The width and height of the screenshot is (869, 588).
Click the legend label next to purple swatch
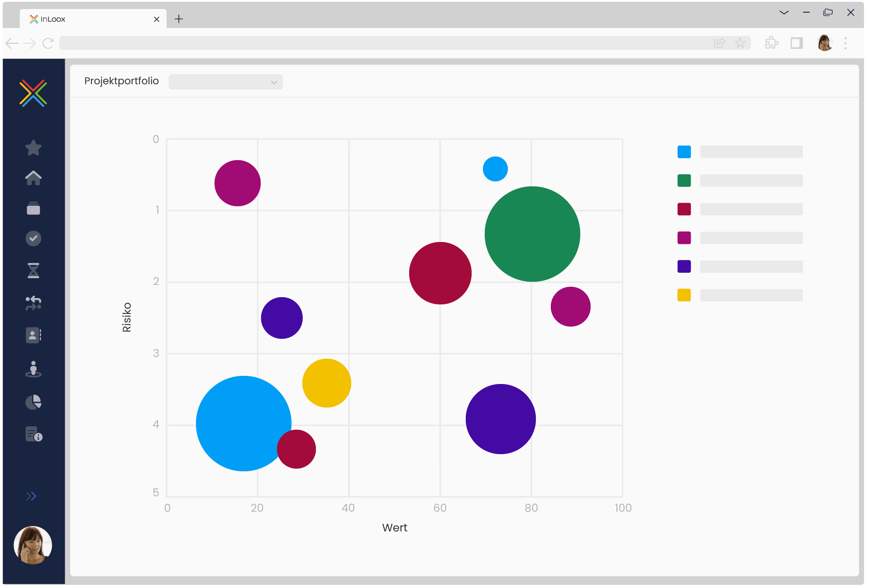point(751,266)
